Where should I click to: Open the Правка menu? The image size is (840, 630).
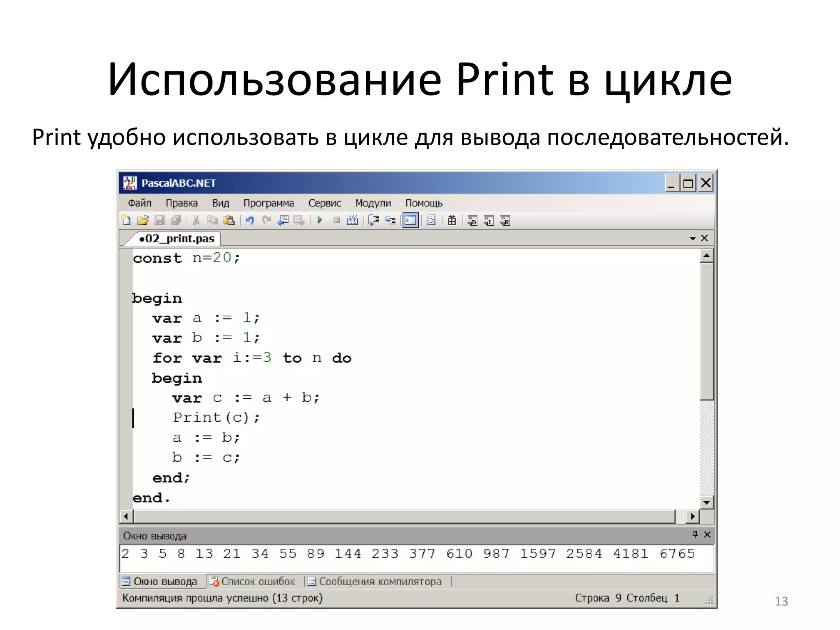182,203
